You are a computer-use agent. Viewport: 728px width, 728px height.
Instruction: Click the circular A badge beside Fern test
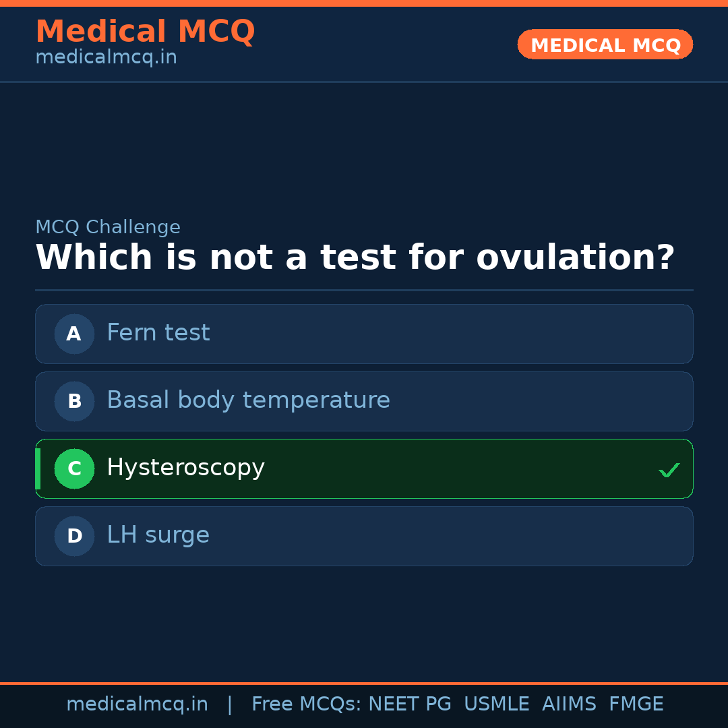(x=74, y=334)
